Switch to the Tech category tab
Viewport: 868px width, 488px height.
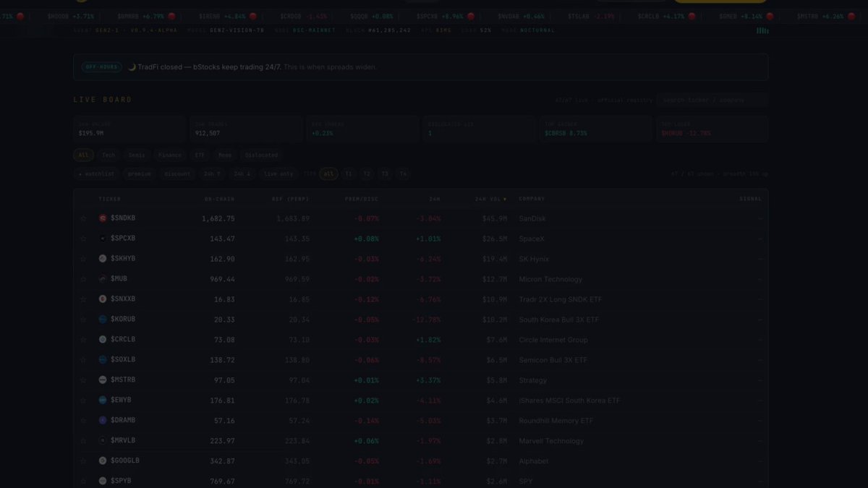point(109,155)
